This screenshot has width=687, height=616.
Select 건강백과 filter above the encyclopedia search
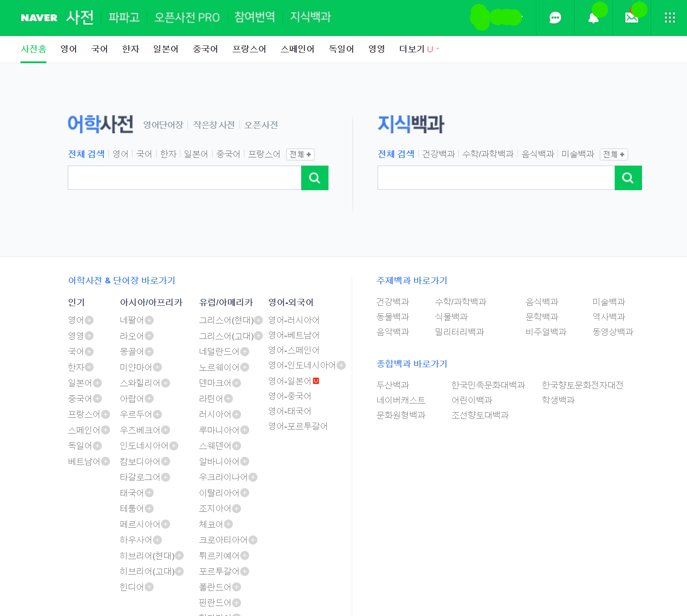point(439,154)
